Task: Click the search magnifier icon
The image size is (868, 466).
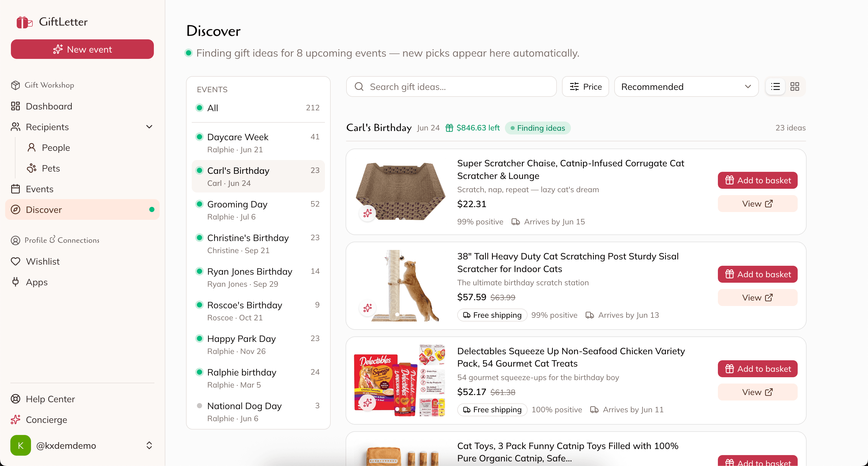Action: (x=359, y=87)
